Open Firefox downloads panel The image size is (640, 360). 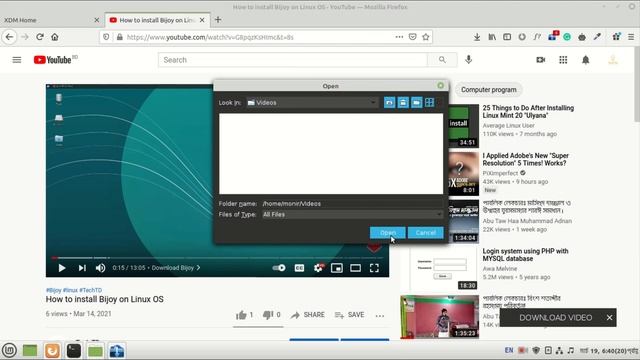tap(477, 37)
